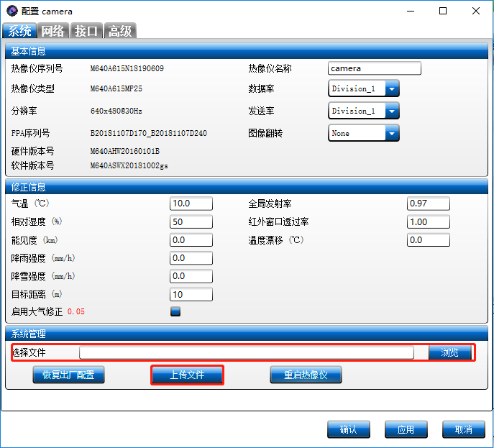
Task: Open the 数据率 dropdown
Action: (392, 89)
